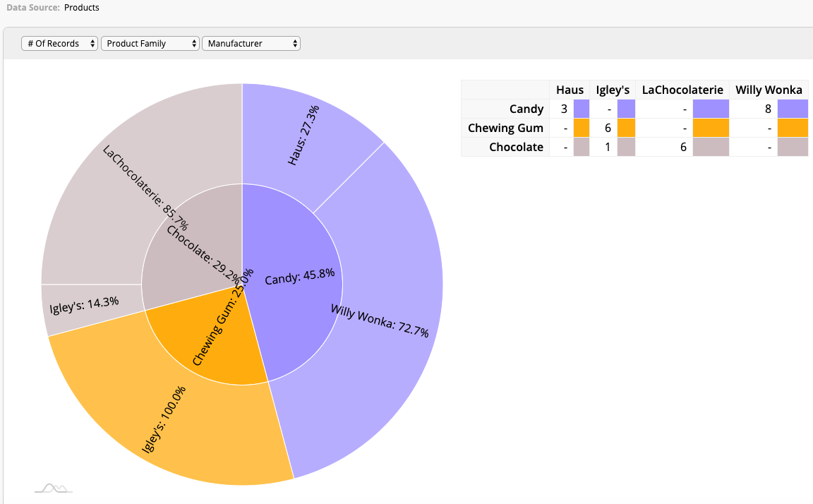
Task: Click the taupe swatch in Chocolate Haus cell
Action: (x=582, y=147)
